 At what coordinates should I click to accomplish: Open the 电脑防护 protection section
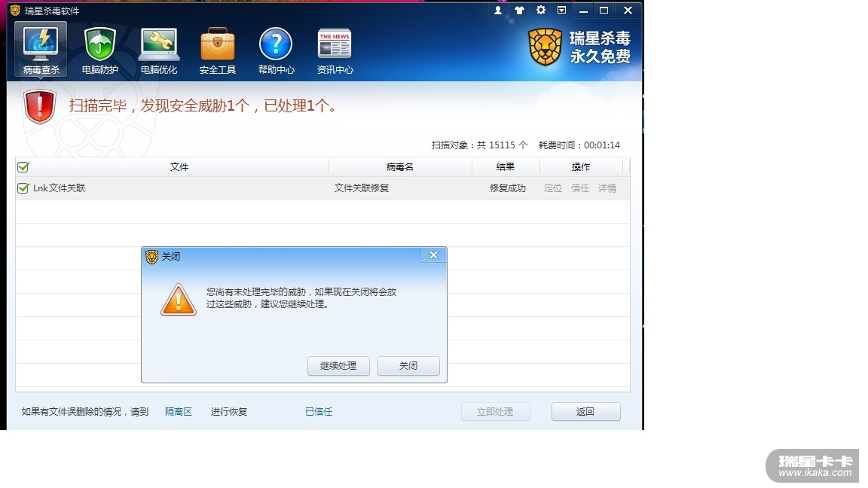tap(99, 50)
